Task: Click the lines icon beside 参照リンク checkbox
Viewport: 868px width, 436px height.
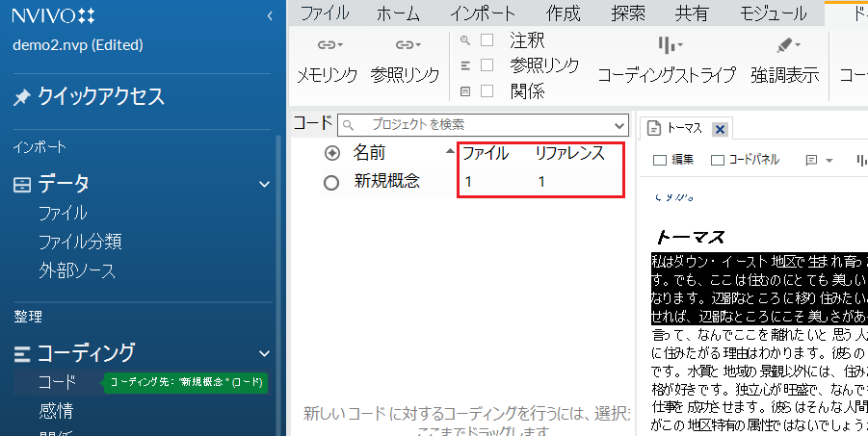Action: coord(465,65)
